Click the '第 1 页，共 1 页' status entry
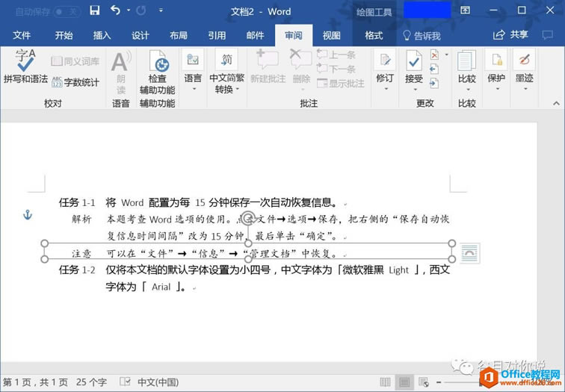The height and width of the screenshot is (392, 565). coord(35,382)
